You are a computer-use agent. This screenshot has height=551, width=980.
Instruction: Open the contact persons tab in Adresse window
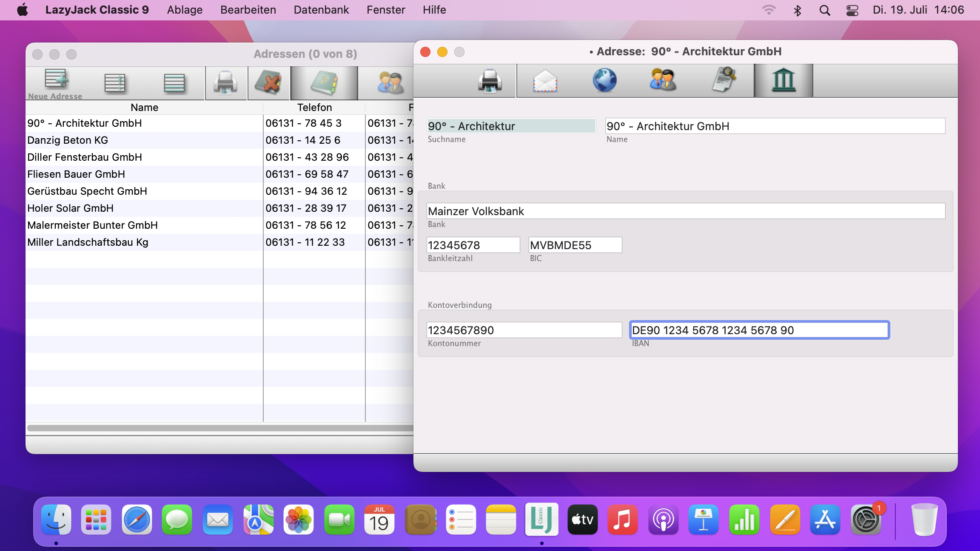point(663,80)
